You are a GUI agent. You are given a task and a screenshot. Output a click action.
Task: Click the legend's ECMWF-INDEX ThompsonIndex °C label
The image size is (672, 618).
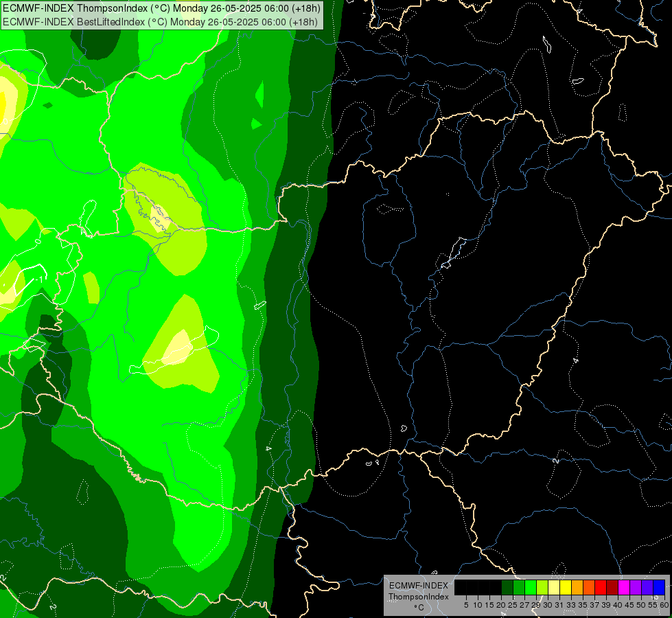[419, 596]
